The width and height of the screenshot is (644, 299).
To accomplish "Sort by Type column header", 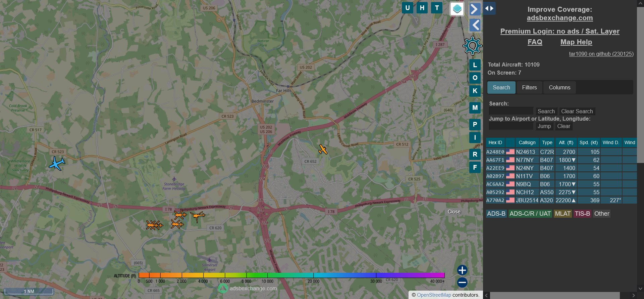I will [547, 142].
